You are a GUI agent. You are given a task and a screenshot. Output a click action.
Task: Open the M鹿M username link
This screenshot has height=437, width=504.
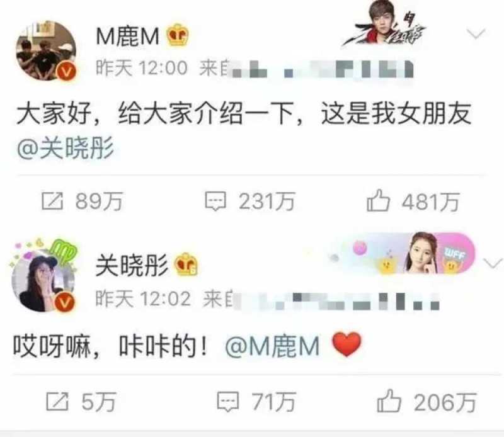[x=128, y=36]
